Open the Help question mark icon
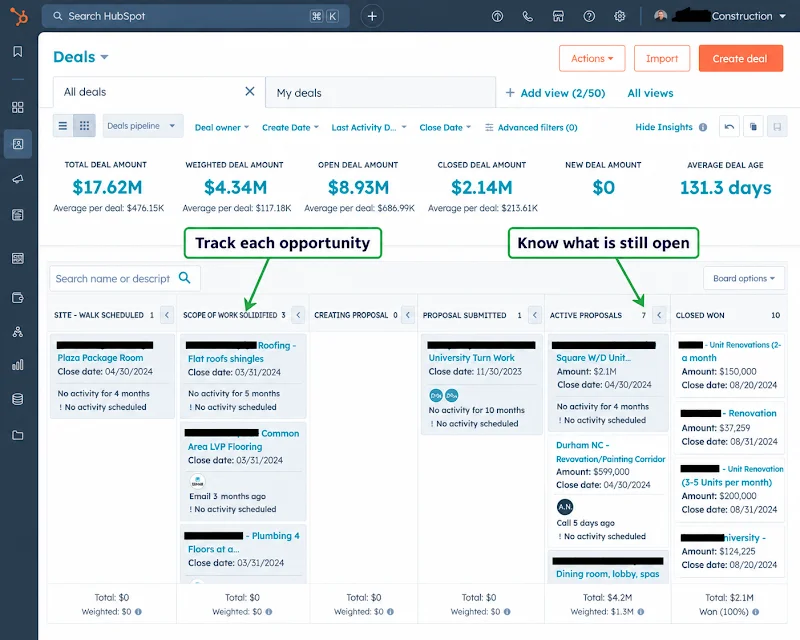The height and width of the screenshot is (640, 800). click(x=589, y=16)
